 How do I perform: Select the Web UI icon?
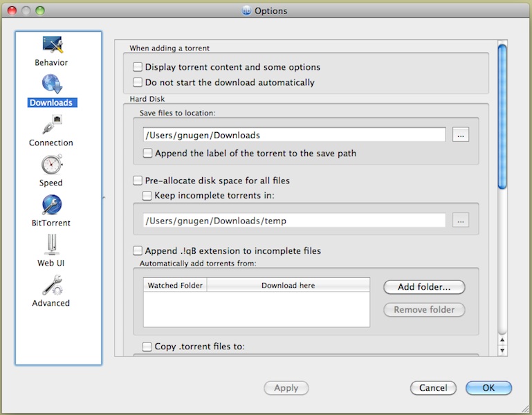click(x=52, y=245)
